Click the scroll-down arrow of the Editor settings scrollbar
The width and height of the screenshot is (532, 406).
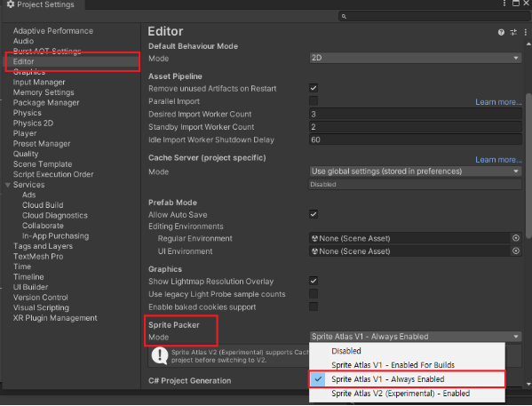(x=528, y=385)
